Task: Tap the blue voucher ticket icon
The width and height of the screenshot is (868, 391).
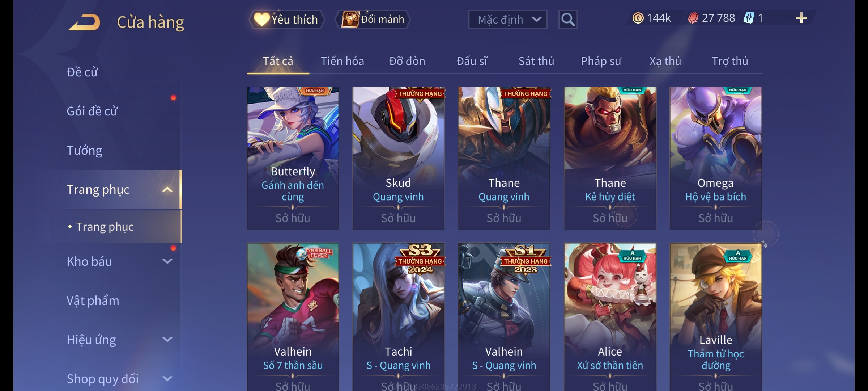Action: (749, 18)
